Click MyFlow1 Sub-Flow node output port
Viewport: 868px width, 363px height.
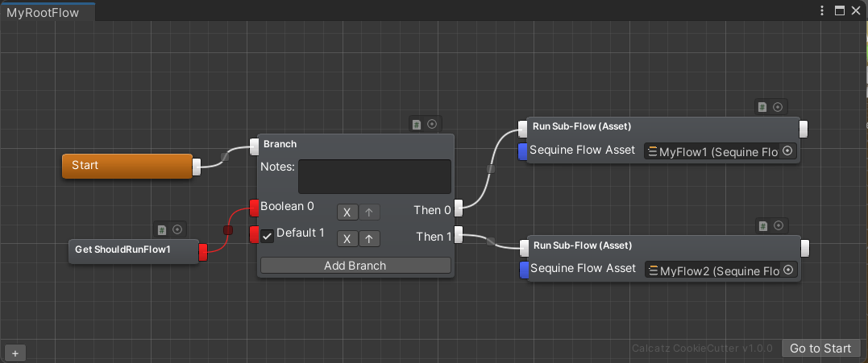point(804,130)
